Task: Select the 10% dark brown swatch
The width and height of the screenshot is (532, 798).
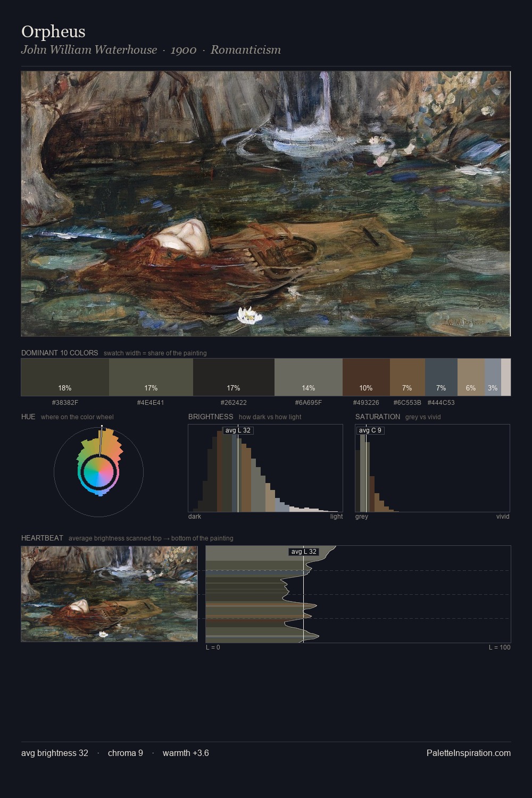Action: (x=366, y=377)
